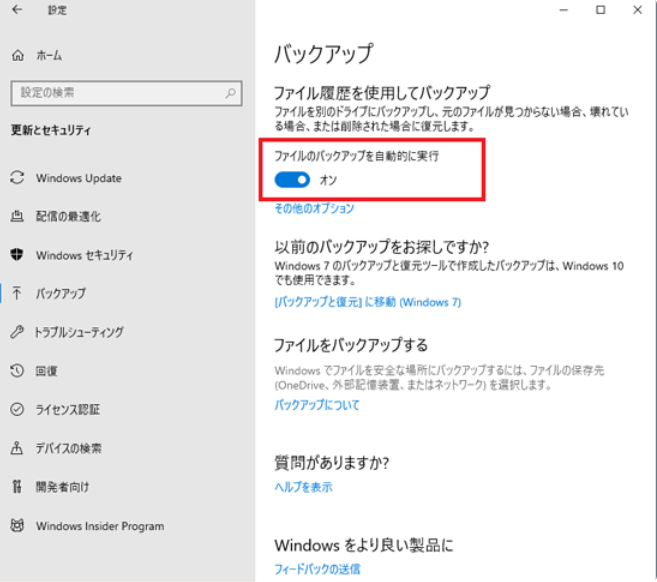657x582 pixels.
Task: Open その他のオプション link
Action: [314, 208]
